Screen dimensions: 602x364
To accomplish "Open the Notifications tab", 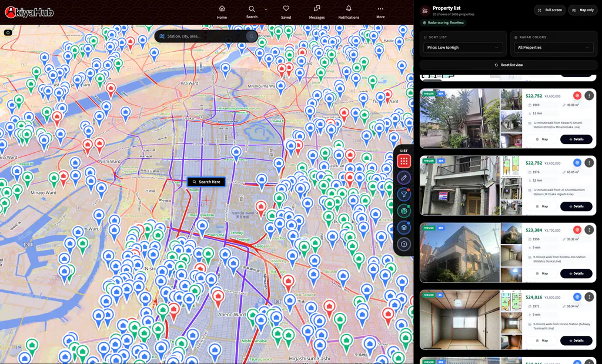I will tap(349, 12).
